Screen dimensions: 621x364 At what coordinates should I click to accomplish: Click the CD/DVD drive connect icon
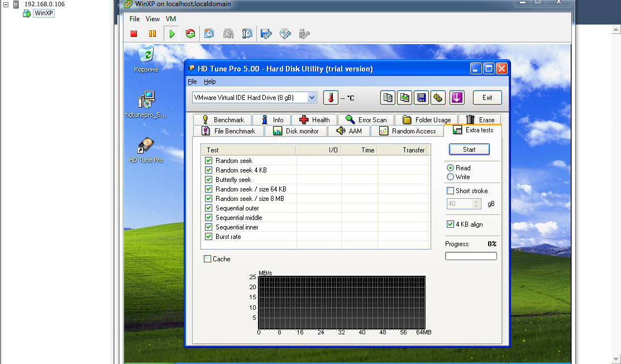[x=285, y=34]
